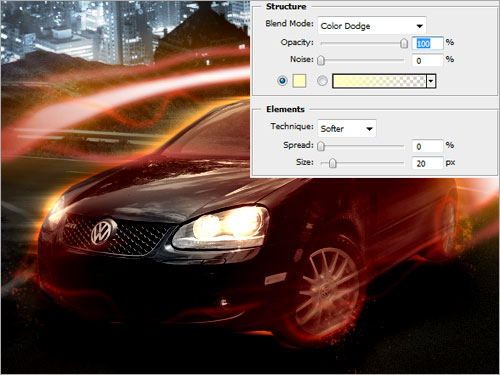Click the Size label

click(305, 162)
